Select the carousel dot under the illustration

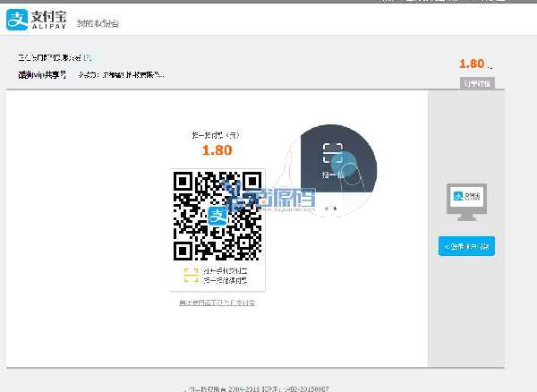pos(335,209)
